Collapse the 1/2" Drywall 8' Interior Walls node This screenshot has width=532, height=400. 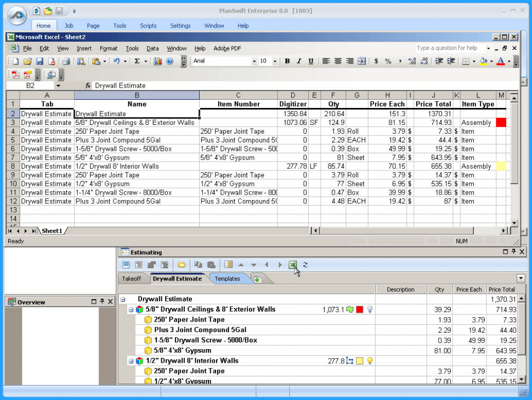tap(131, 361)
